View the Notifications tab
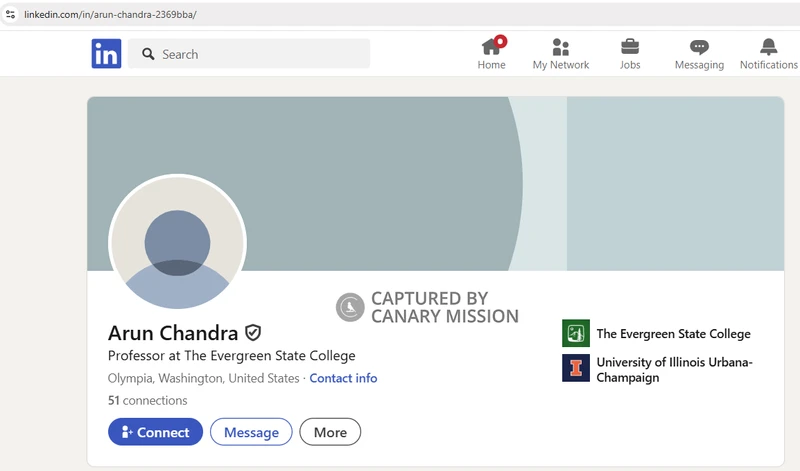Screen dimensions: 800x471 point(768,54)
